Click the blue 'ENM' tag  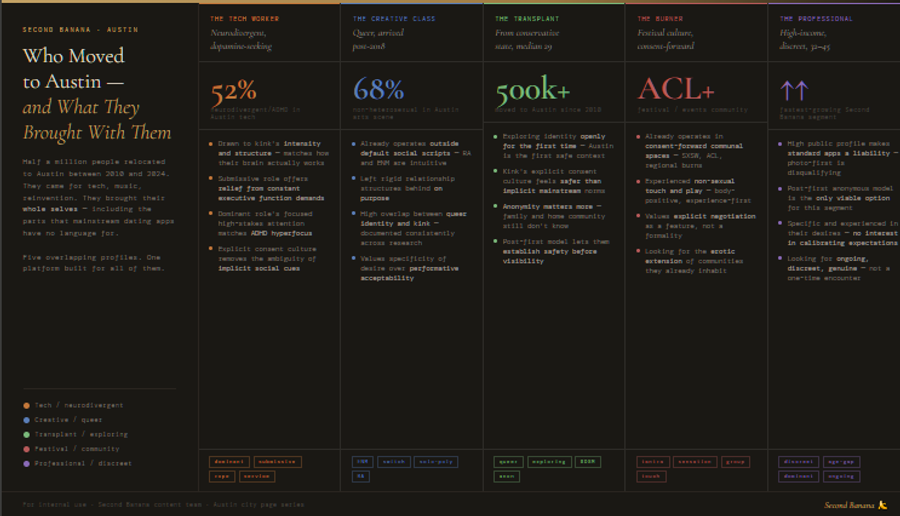[362, 461]
